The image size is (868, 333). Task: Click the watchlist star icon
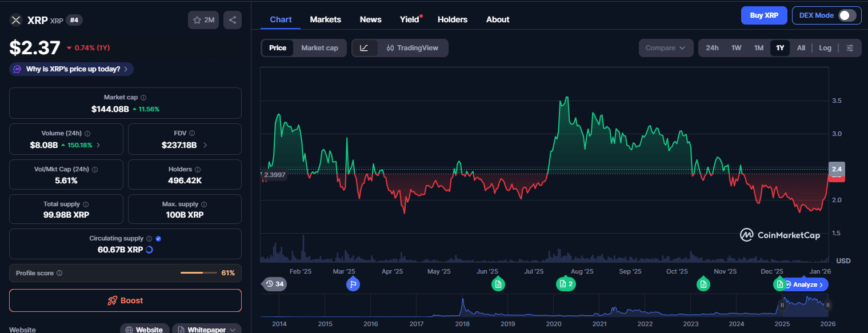[197, 19]
